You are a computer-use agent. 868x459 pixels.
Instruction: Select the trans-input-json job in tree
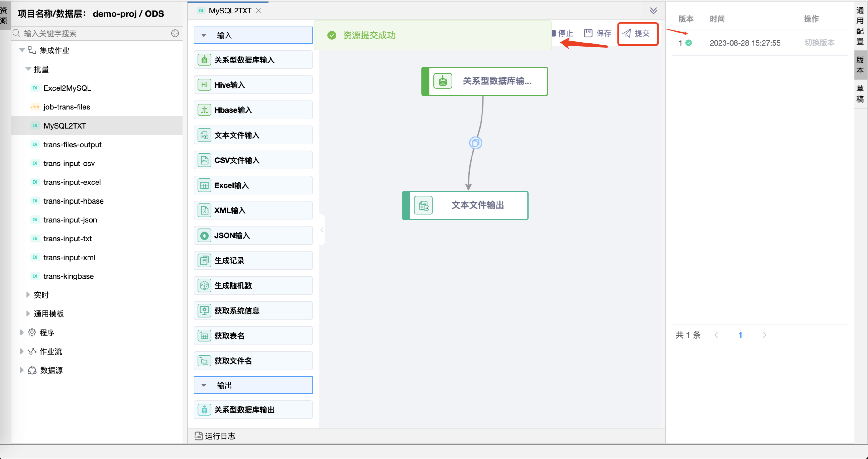(x=70, y=220)
